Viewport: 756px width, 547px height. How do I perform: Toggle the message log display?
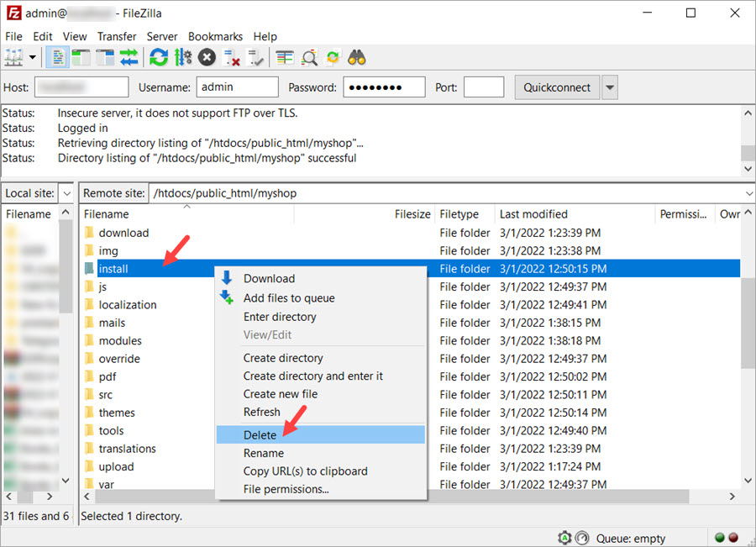[57, 58]
